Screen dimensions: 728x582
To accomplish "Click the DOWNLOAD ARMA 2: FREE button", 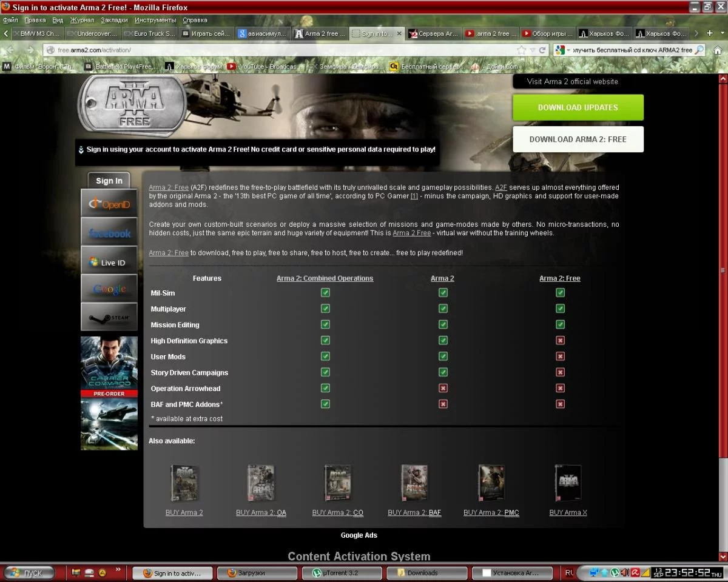I will point(578,139).
